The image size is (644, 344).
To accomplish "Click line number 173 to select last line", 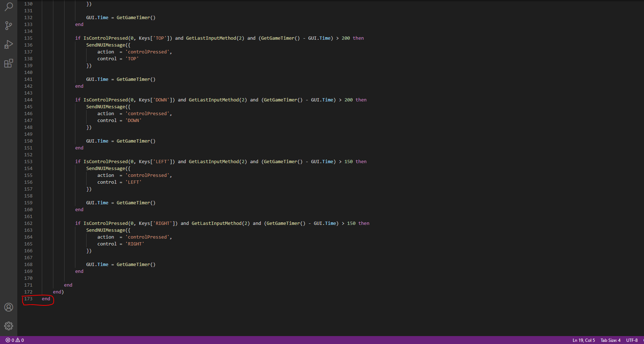I will click(x=28, y=299).
